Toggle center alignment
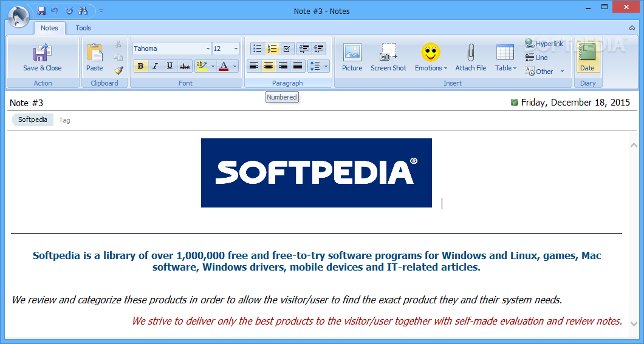The image size is (644, 344). [x=269, y=66]
